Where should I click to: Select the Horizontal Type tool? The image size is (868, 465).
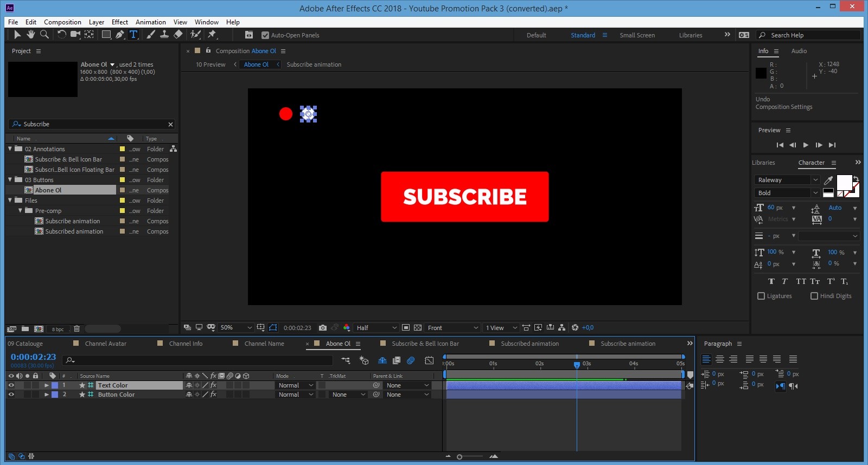[133, 35]
